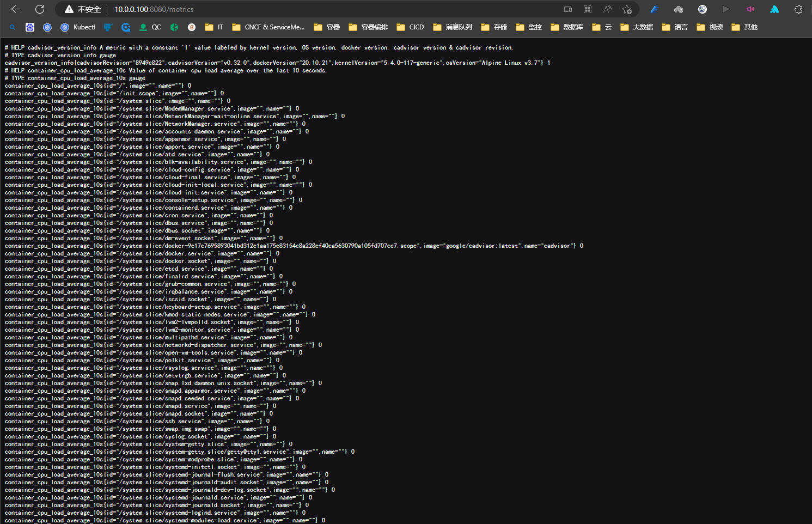The height and width of the screenshot is (524, 812).
Task: Expand the 监控 bookmarks folder
Action: click(529, 27)
